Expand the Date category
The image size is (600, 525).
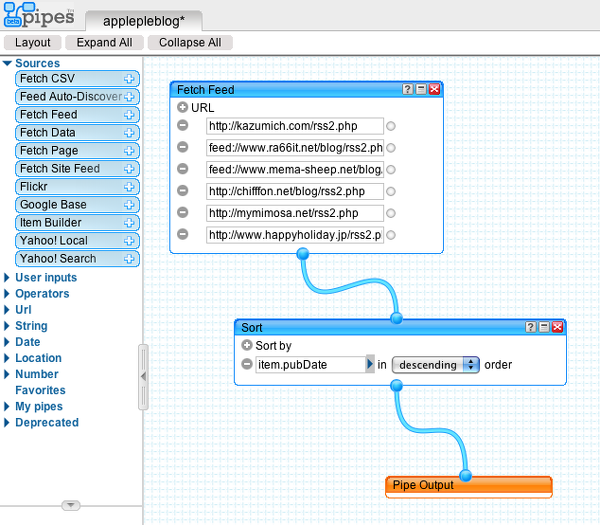(x=7, y=342)
